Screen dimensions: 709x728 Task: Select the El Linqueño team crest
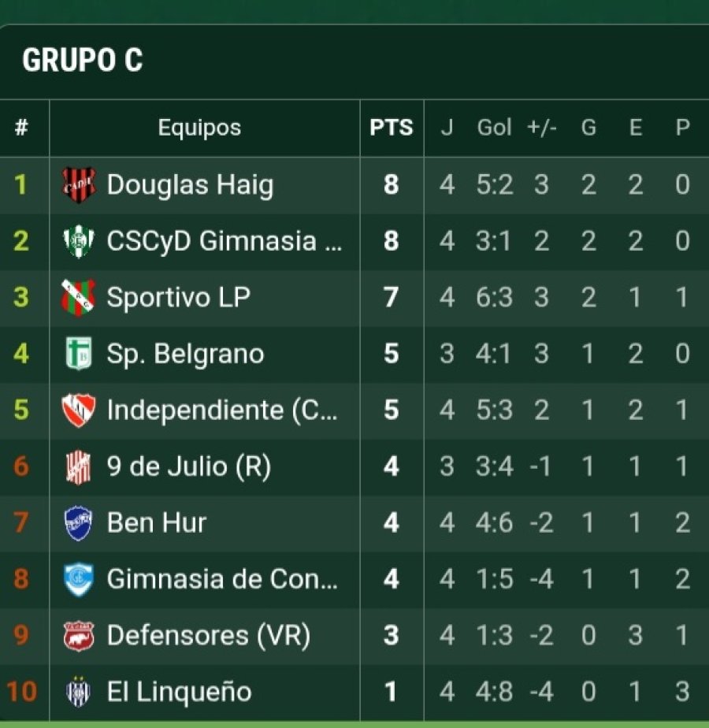coord(79,692)
